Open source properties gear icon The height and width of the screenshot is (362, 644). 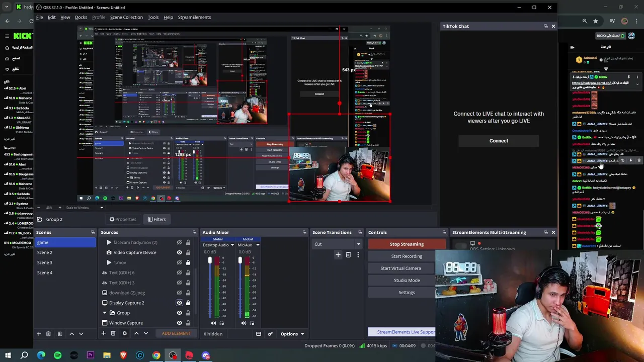tap(125, 333)
